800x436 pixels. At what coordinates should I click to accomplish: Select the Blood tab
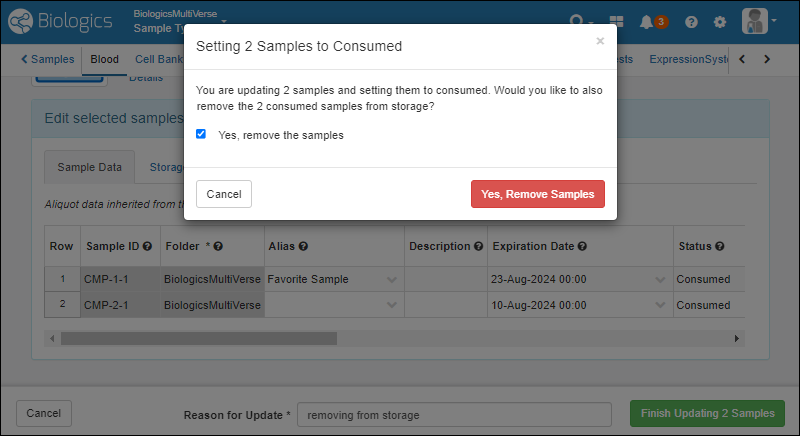coord(104,59)
